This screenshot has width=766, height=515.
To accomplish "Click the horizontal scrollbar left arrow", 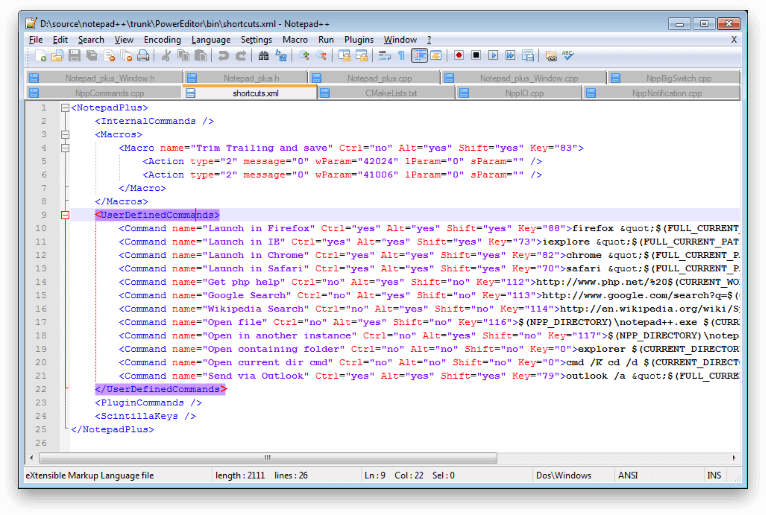I will (x=32, y=458).
